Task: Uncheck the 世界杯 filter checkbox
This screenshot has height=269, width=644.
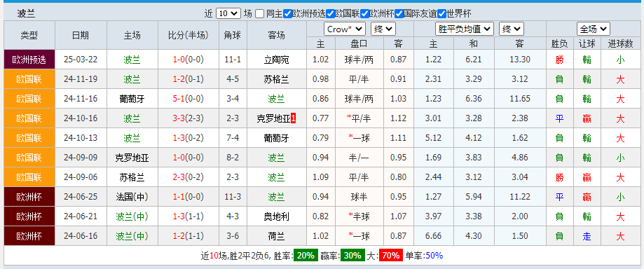Action: pos(441,13)
